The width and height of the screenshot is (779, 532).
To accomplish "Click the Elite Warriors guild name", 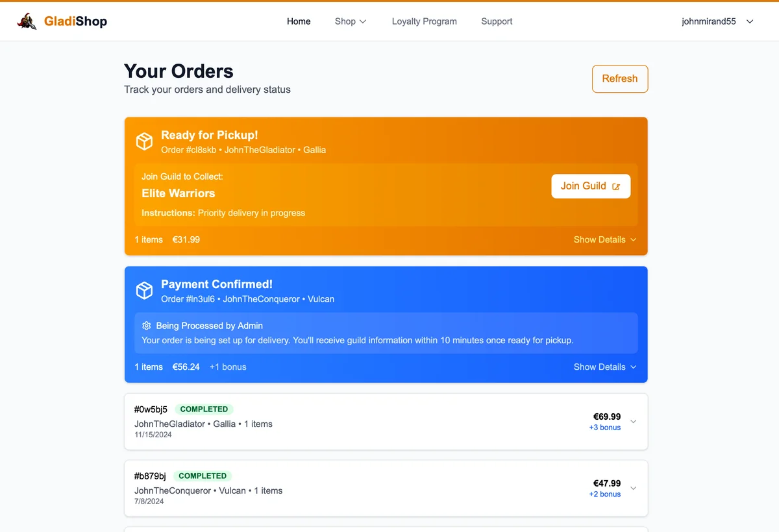I will coord(178,193).
